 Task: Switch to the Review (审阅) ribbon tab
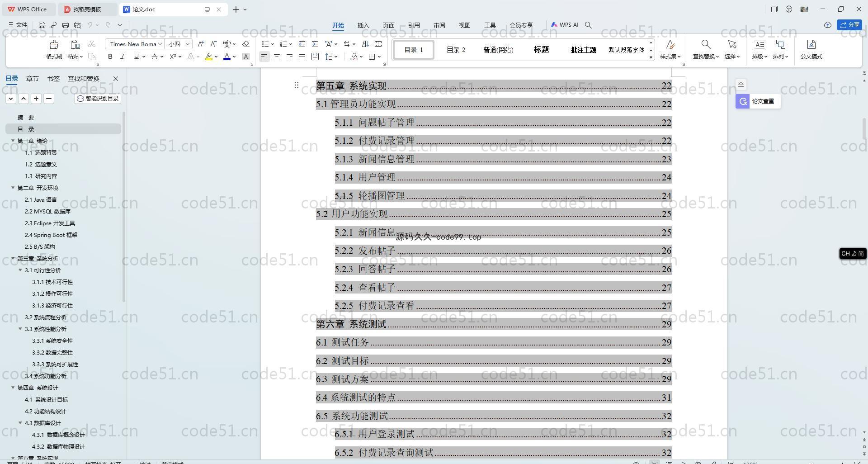pyautogui.click(x=439, y=25)
